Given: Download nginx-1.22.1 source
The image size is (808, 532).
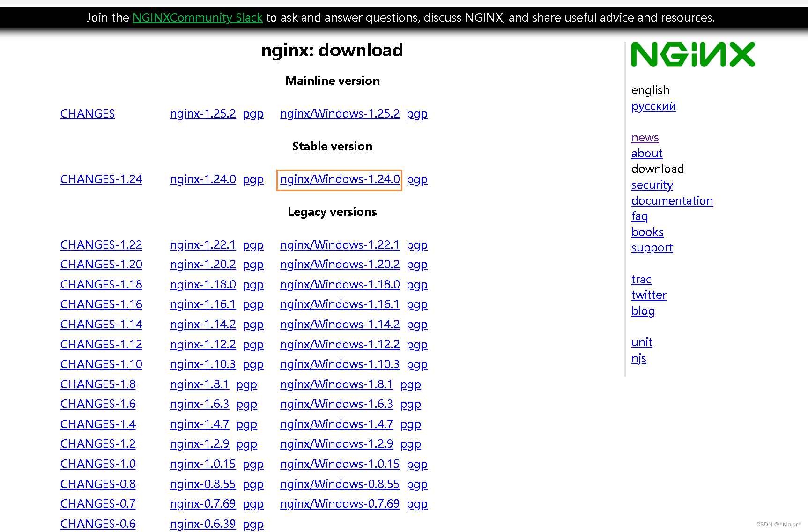Looking at the screenshot, I should click(x=203, y=245).
